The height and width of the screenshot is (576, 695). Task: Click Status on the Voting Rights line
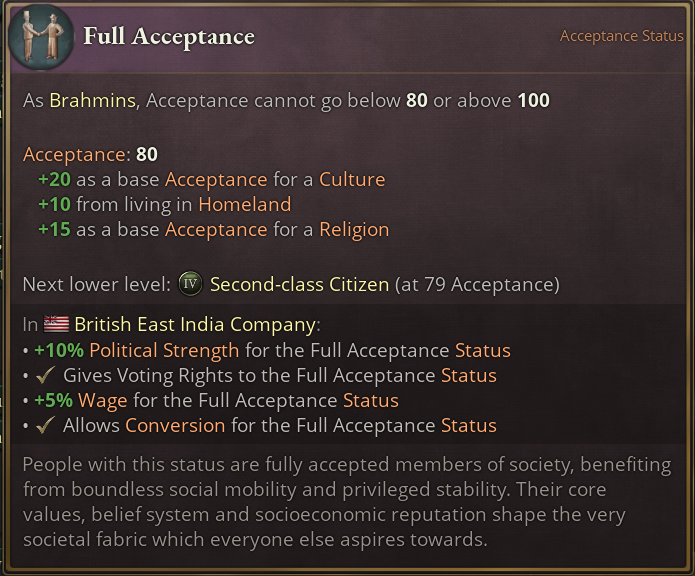point(468,376)
